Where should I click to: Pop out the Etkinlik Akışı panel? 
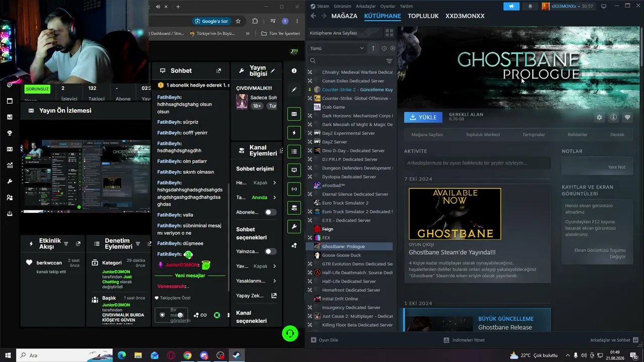point(78,244)
